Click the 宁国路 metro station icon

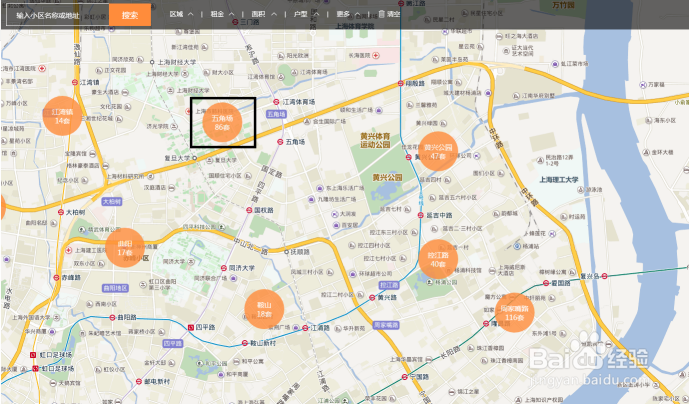pyautogui.click(x=404, y=377)
